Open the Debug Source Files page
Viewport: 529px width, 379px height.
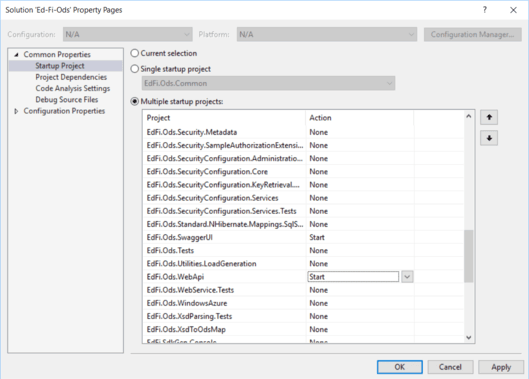click(66, 100)
